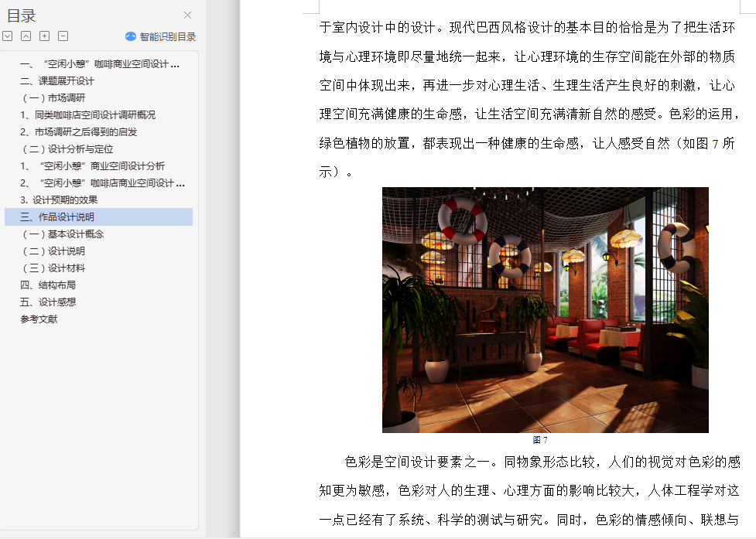Close the 目录 navigation panel

click(187, 15)
